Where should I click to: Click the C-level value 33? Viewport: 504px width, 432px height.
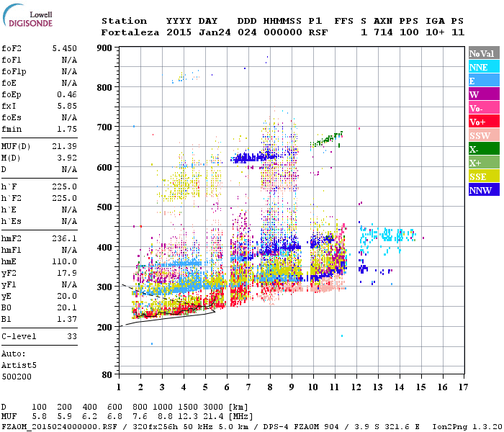[72, 336]
